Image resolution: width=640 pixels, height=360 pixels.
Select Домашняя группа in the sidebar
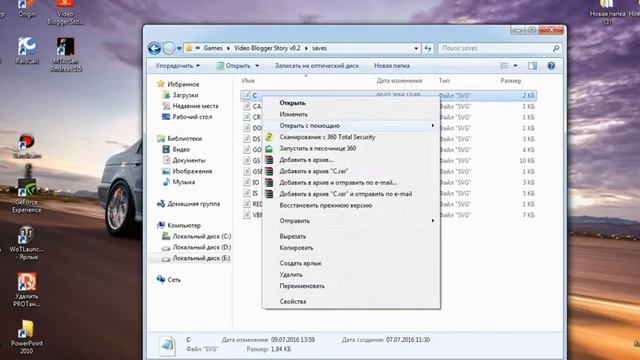coord(189,204)
